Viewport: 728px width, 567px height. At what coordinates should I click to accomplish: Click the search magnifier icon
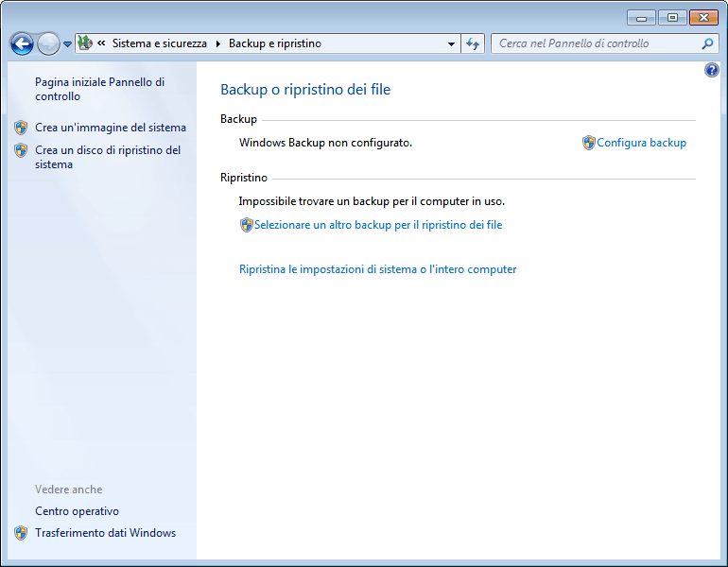coord(707,43)
